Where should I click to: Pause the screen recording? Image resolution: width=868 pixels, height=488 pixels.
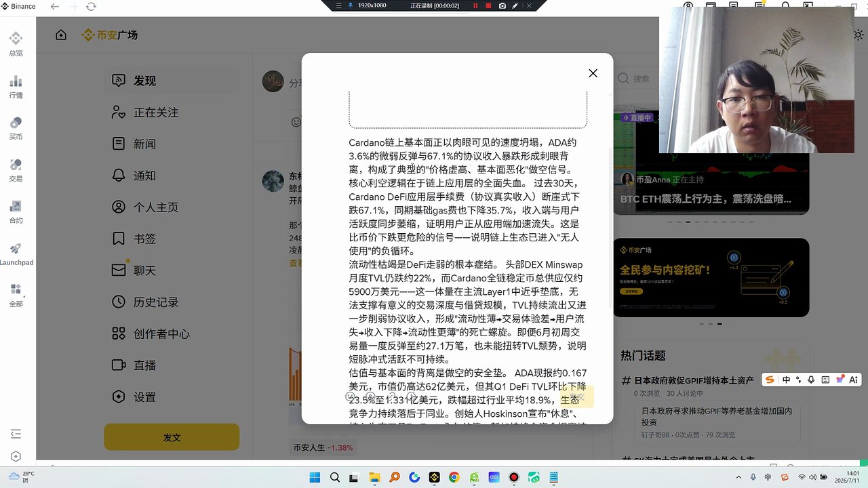475,5
